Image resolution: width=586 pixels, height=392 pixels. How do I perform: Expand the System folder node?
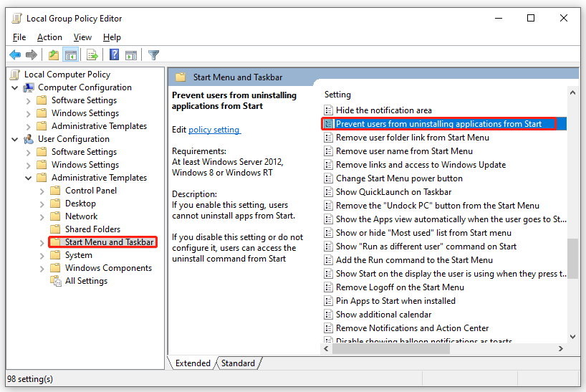(42, 256)
